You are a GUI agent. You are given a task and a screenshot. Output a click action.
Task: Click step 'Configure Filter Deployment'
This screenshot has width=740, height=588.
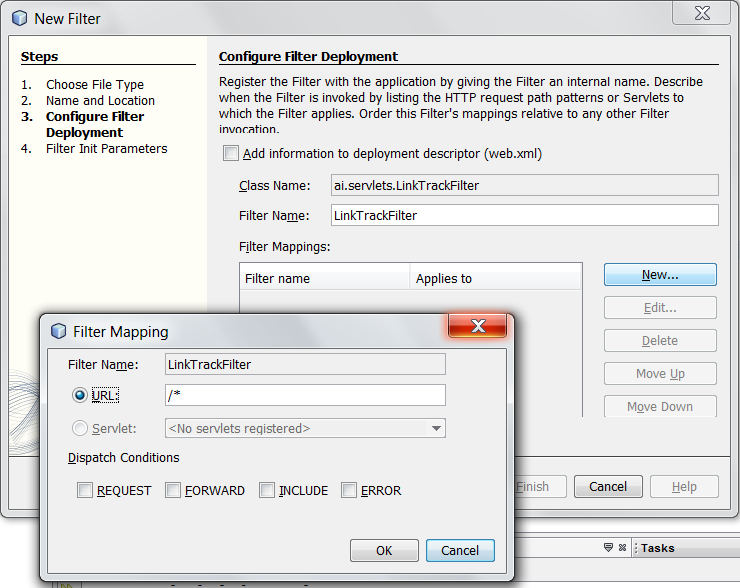tap(95, 125)
